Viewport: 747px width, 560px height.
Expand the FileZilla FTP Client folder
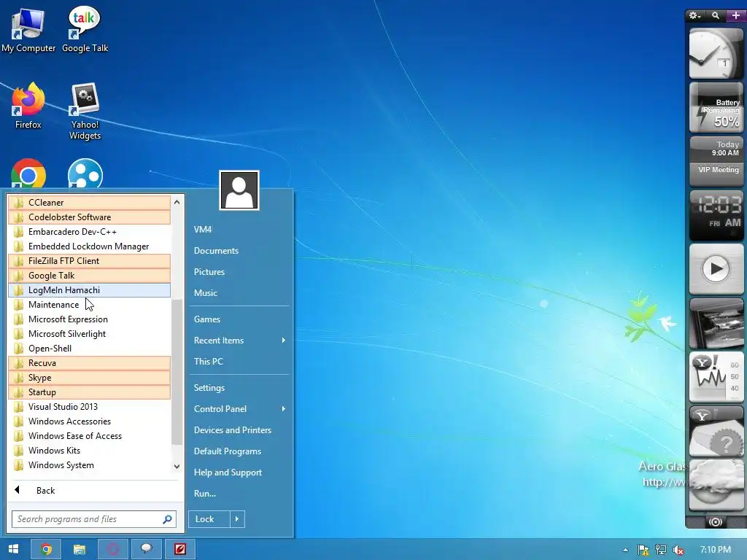click(89, 261)
